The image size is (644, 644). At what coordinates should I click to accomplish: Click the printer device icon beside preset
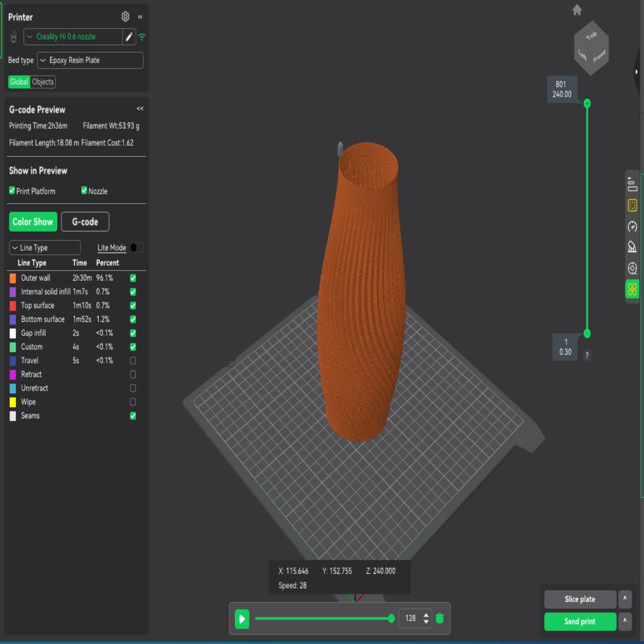click(14, 37)
